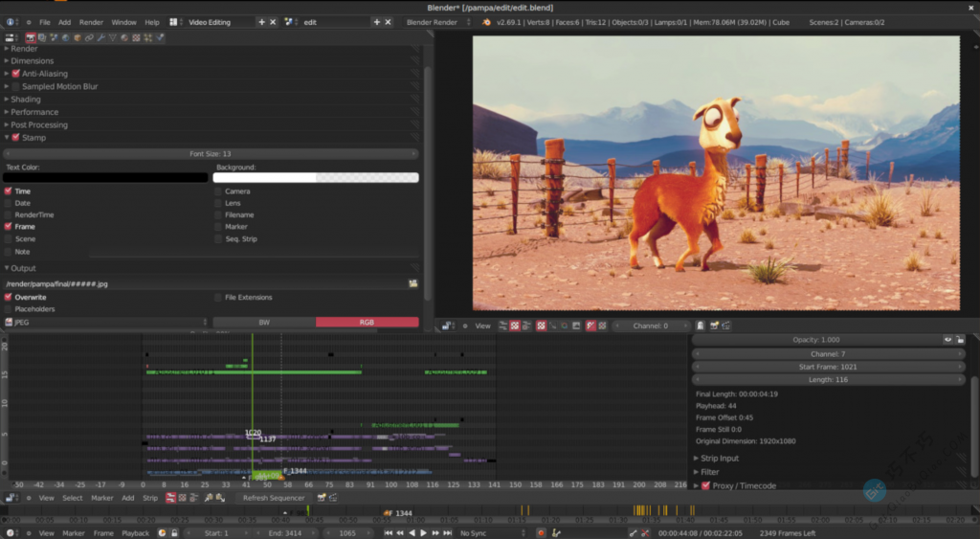Click the Object properties cube icon

[x=77, y=37]
